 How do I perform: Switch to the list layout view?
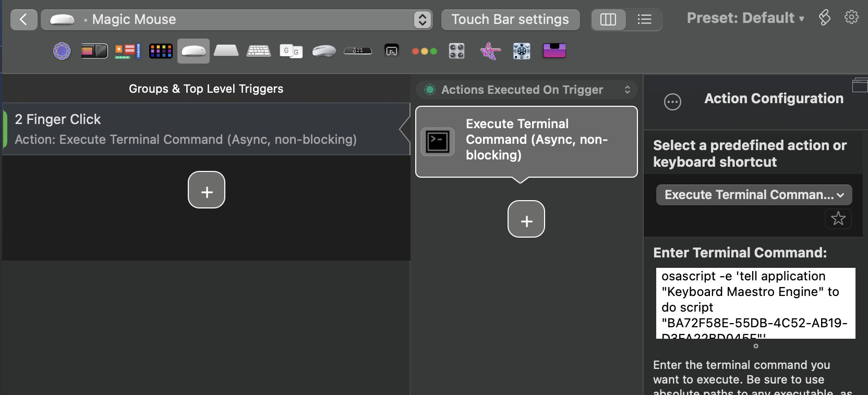(644, 20)
